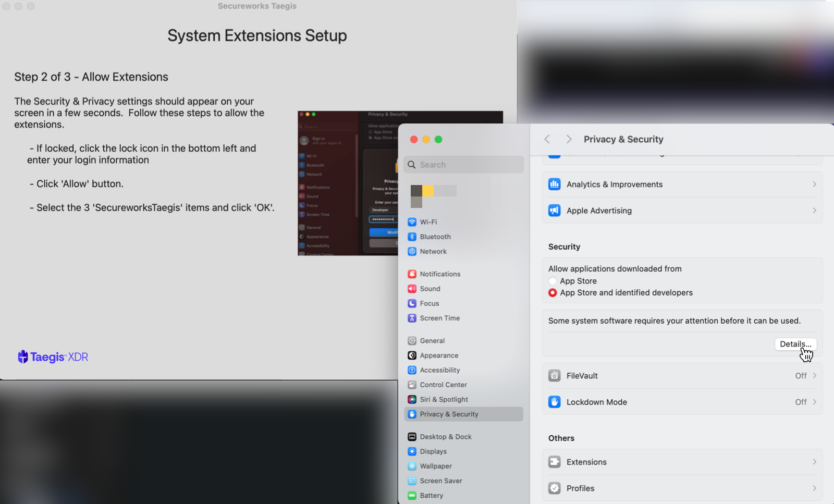Click the Lockdown Mode 'Off' value
834x504 pixels.
point(801,402)
